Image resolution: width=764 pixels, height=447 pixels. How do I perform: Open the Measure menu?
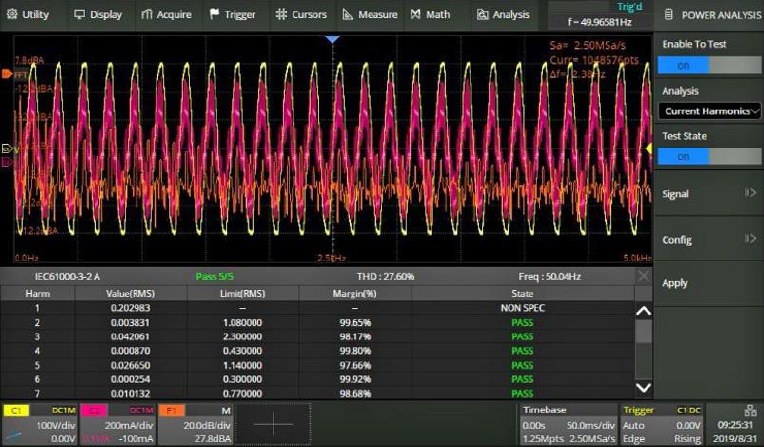point(370,15)
